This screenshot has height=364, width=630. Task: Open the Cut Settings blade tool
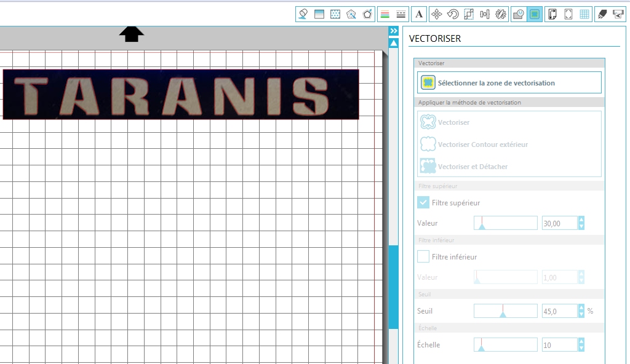(602, 15)
